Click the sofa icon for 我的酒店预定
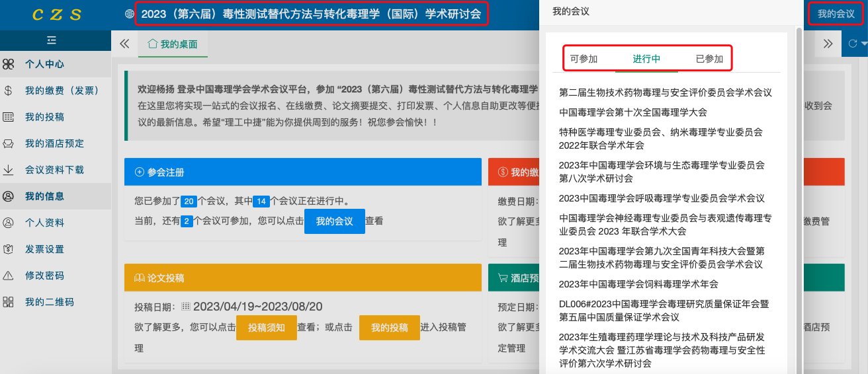The image size is (868, 374). (9, 143)
